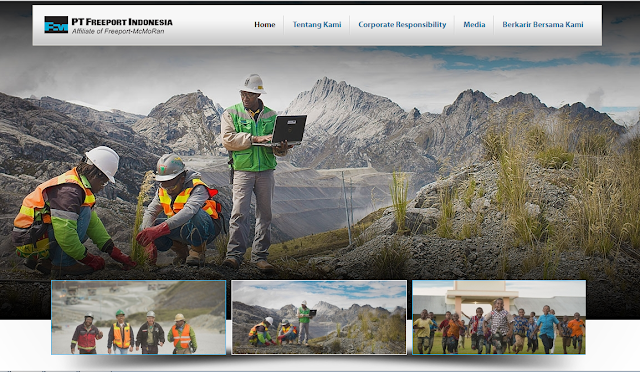640x372 pixels.
Task: Click the crouching worker's gray helmet
Action: 169,167
